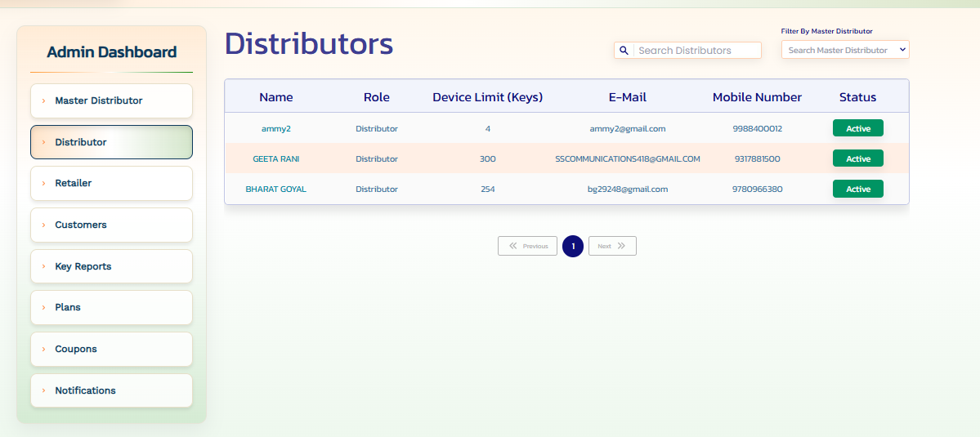This screenshot has height=437, width=980.
Task: Click mobile number 9780966380
Action: pos(758,190)
